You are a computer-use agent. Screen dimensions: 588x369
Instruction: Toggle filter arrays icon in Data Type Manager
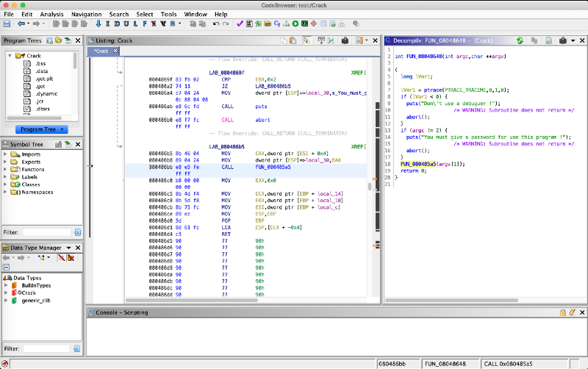click(x=61, y=257)
